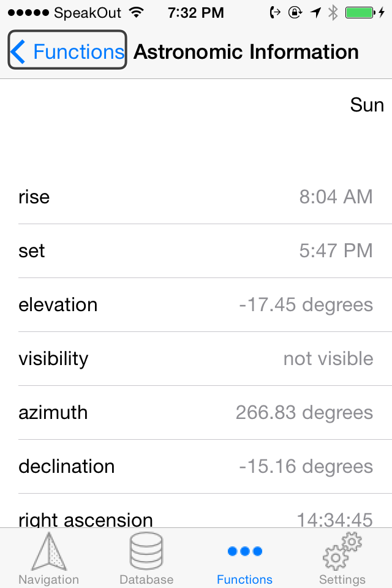The height and width of the screenshot is (588, 392).
Task: Select the rise time 8:04 AM row
Action: 196,197
